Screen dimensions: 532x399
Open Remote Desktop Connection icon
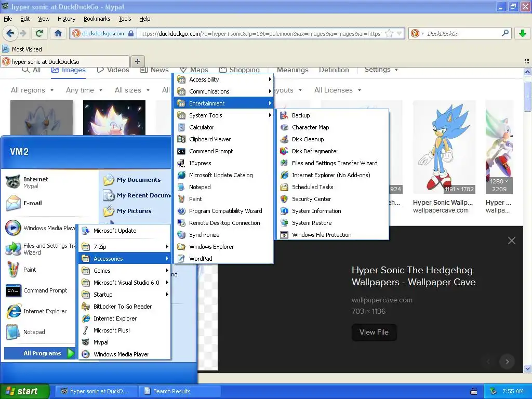tap(181, 222)
